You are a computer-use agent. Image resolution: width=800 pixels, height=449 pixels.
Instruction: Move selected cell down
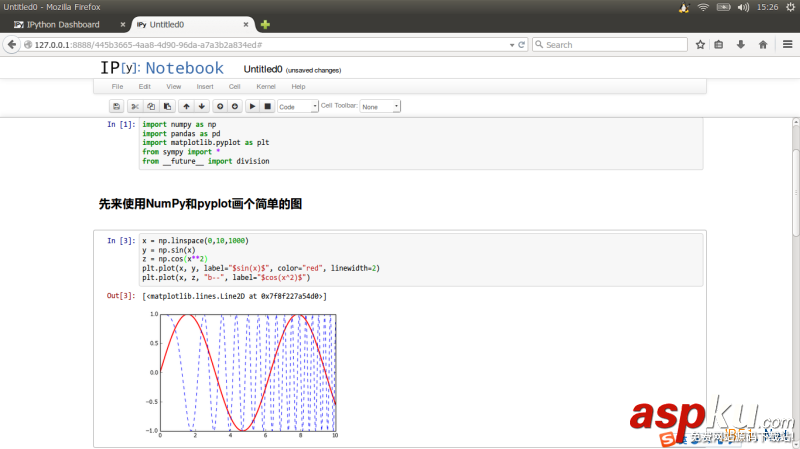coord(202,106)
